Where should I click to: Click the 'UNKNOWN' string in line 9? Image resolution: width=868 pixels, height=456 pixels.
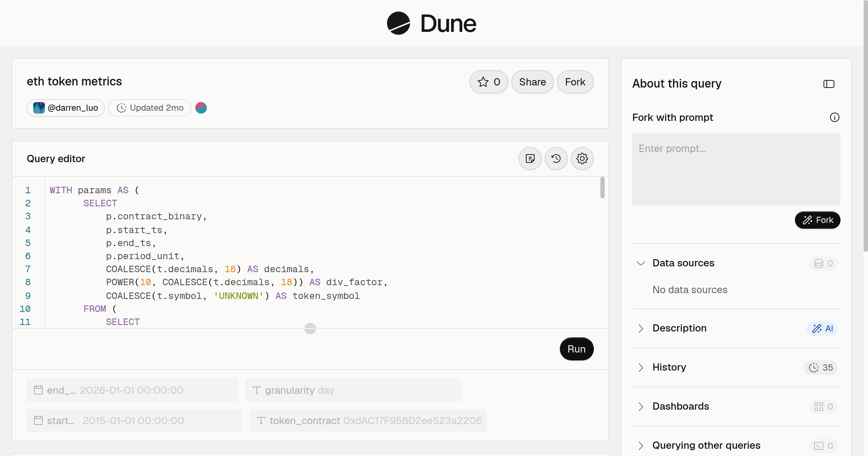[x=238, y=296]
